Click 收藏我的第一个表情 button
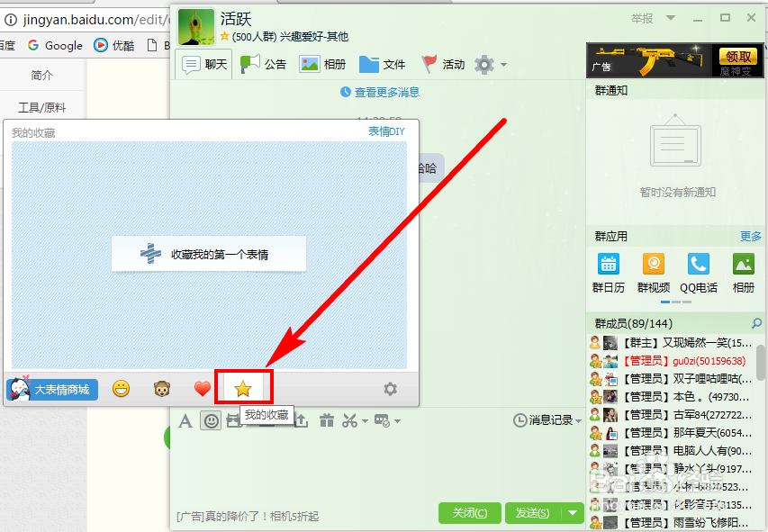The image size is (768, 532). point(208,254)
